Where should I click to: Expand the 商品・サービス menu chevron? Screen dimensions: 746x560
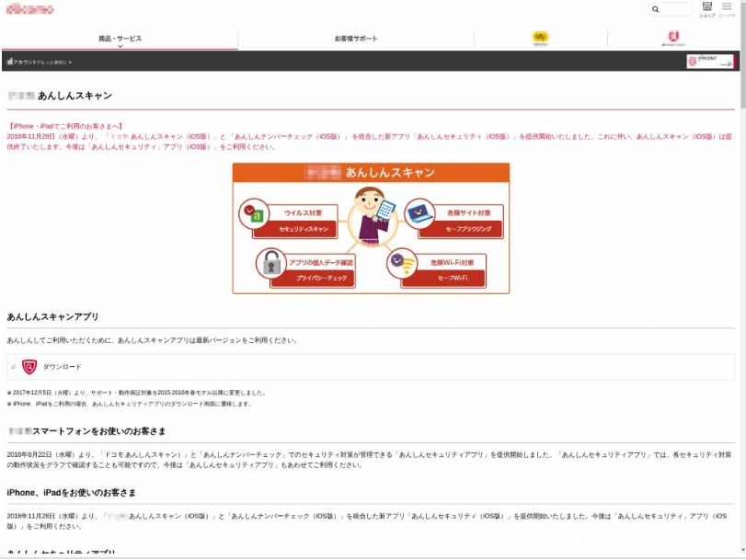click(120, 46)
